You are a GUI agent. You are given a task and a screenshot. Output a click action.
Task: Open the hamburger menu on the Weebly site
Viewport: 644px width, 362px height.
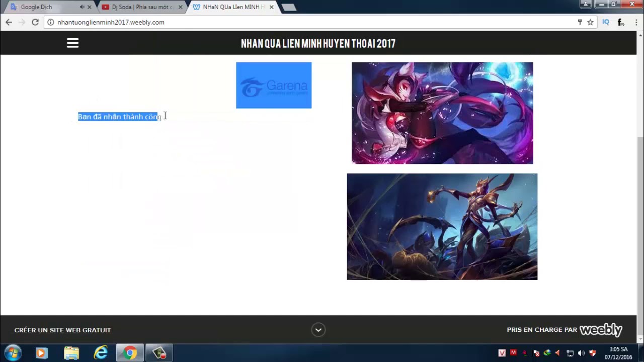(72, 43)
